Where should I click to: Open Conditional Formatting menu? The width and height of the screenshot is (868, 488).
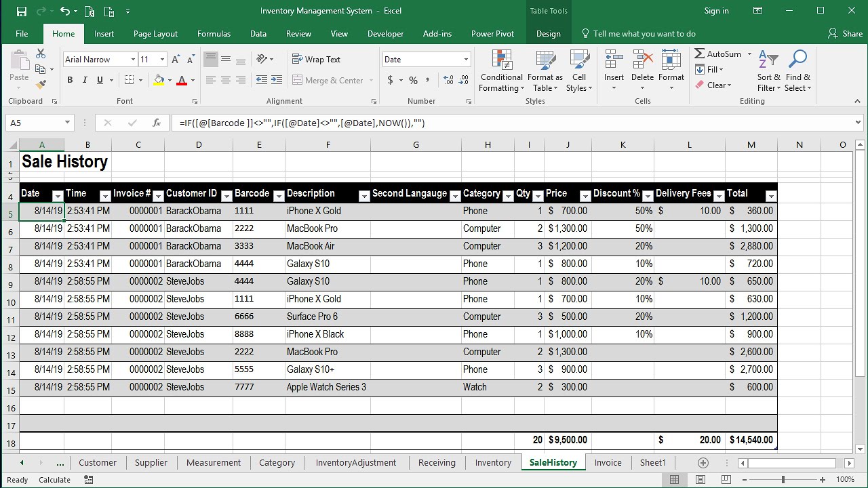[x=501, y=71]
